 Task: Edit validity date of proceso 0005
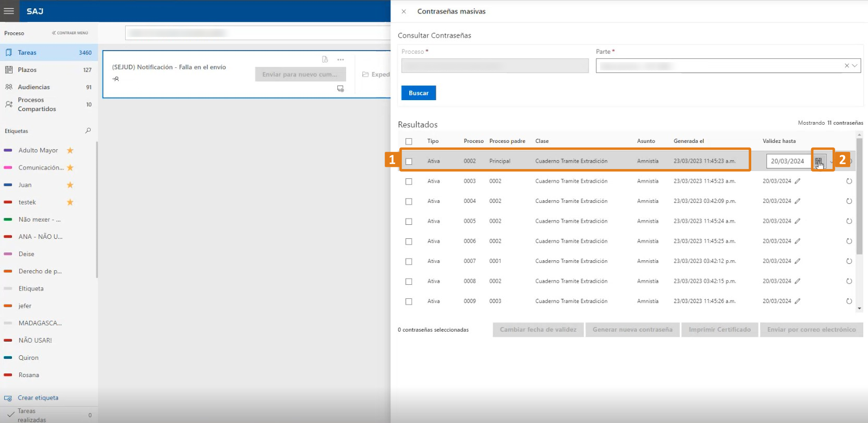pyautogui.click(x=798, y=221)
